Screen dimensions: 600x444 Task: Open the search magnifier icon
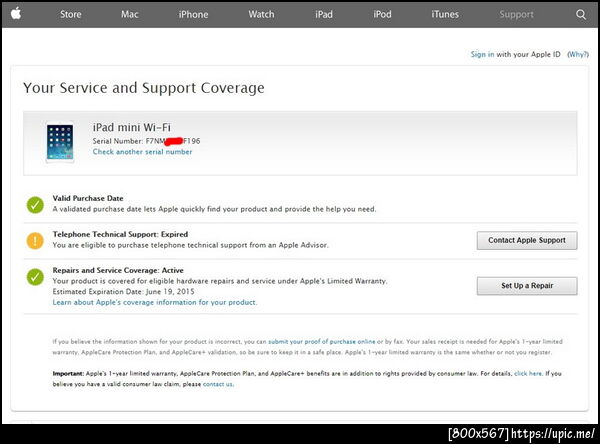coord(581,15)
